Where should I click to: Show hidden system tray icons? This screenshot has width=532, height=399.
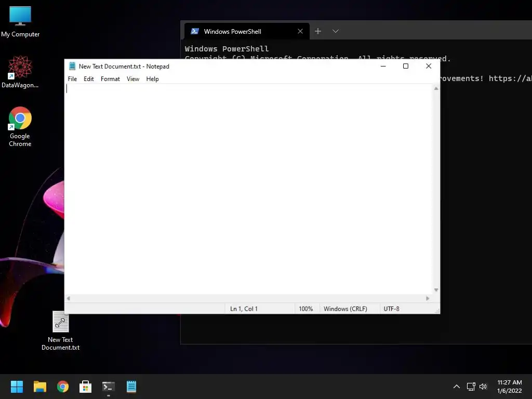[x=457, y=387]
